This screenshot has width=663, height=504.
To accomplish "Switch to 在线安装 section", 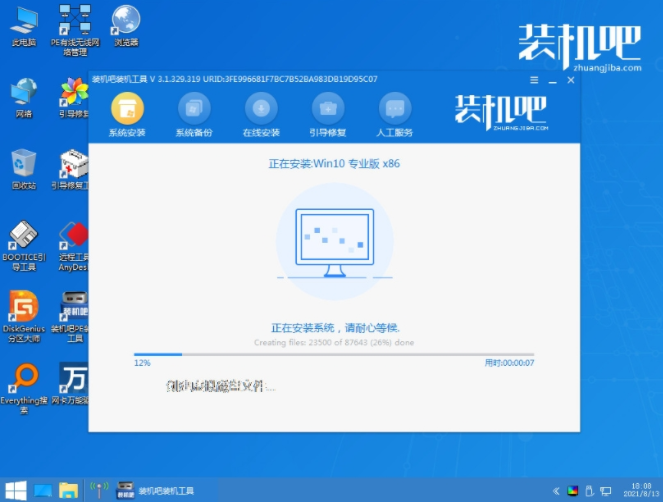I will [261, 109].
